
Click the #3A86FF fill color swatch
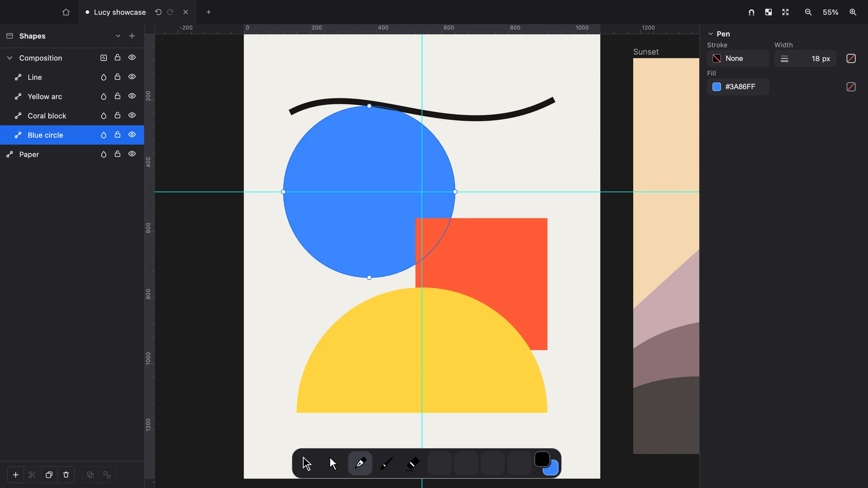coord(717,87)
